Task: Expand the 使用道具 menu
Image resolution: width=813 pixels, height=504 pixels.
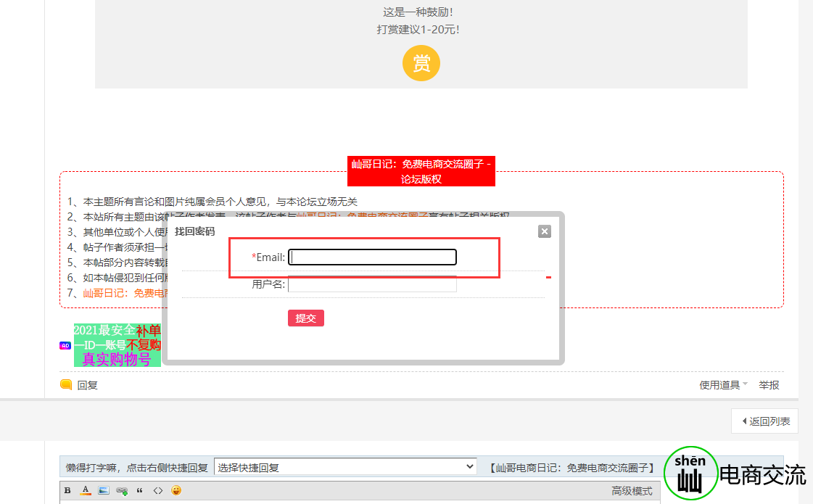Action: click(x=723, y=385)
